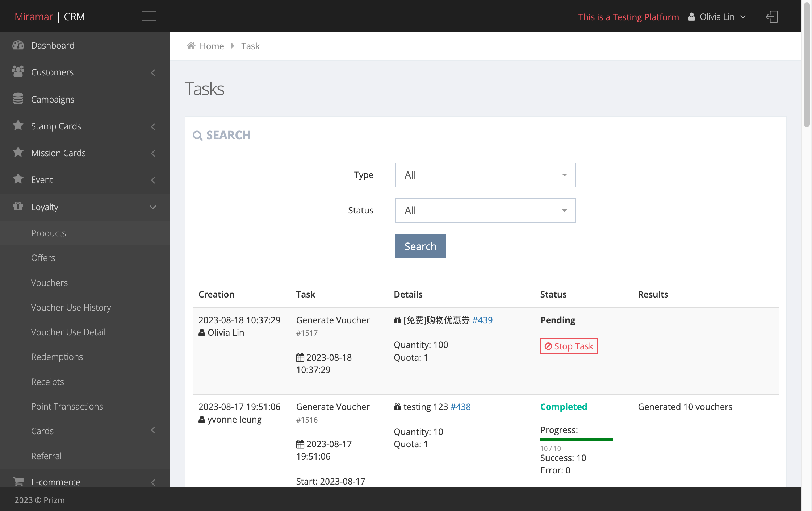
Task: Click the Stamp Cards star icon
Action: point(18,125)
